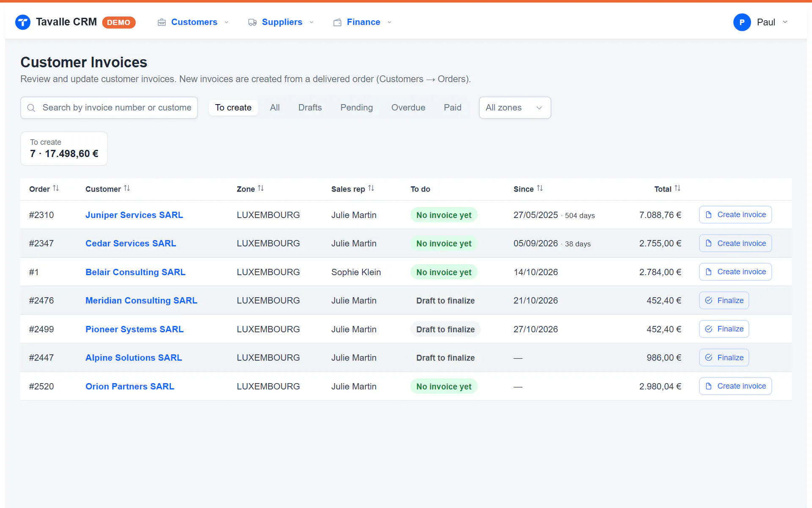Select the To create filter tab

click(x=233, y=108)
